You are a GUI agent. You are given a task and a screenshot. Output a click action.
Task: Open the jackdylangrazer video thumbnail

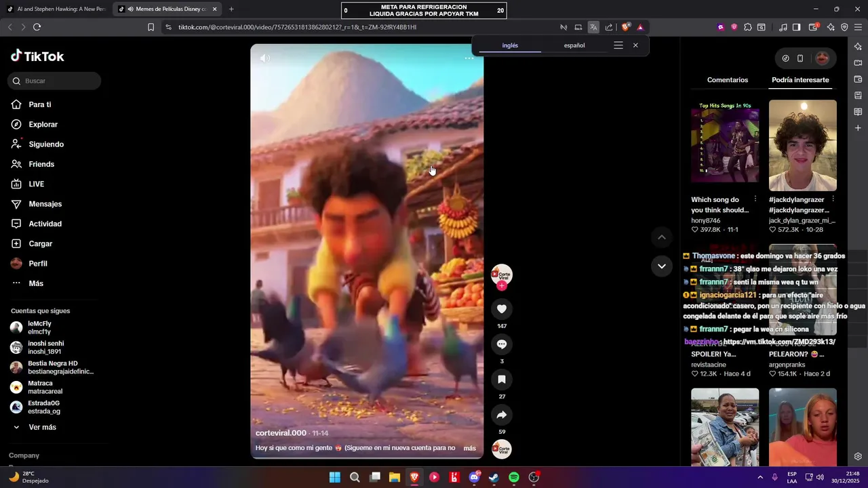tap(803, 146)
